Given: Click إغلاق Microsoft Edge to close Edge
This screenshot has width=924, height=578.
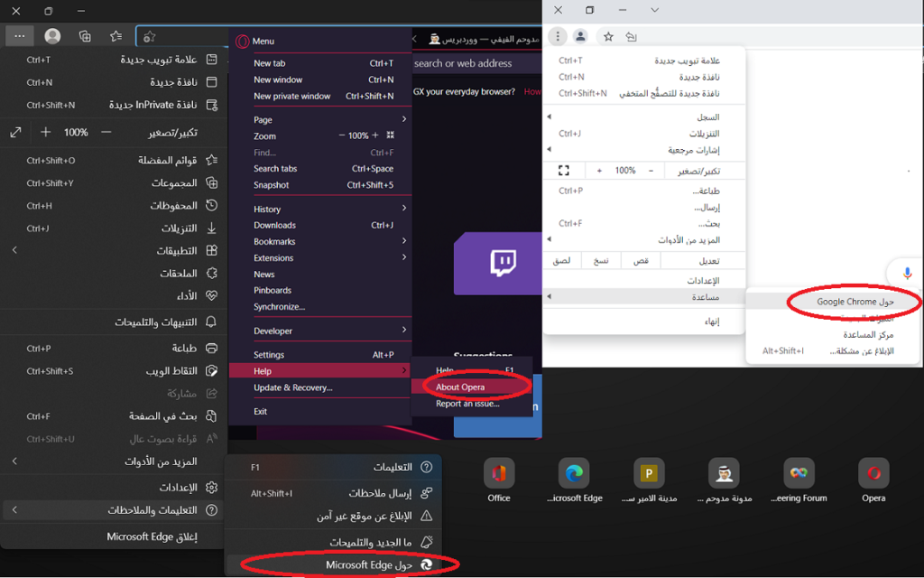Looking at the screenshot, I should pos(113,536).
